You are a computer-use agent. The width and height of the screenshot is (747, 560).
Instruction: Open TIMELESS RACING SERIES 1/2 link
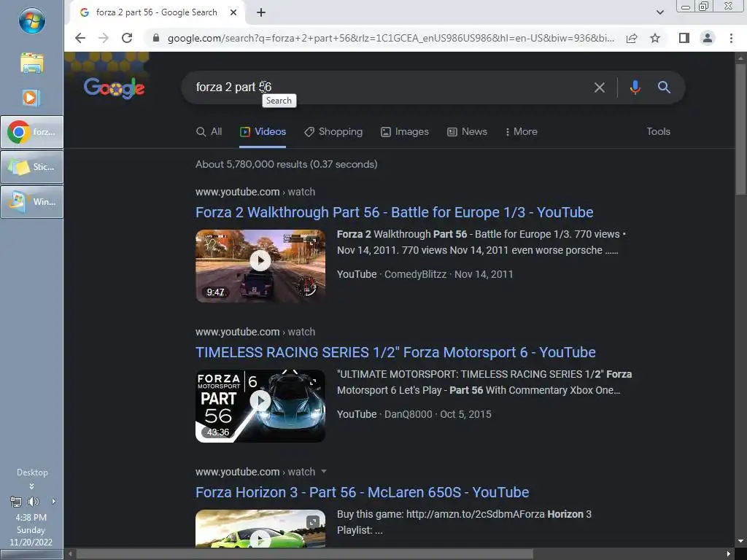pos(395,352)
